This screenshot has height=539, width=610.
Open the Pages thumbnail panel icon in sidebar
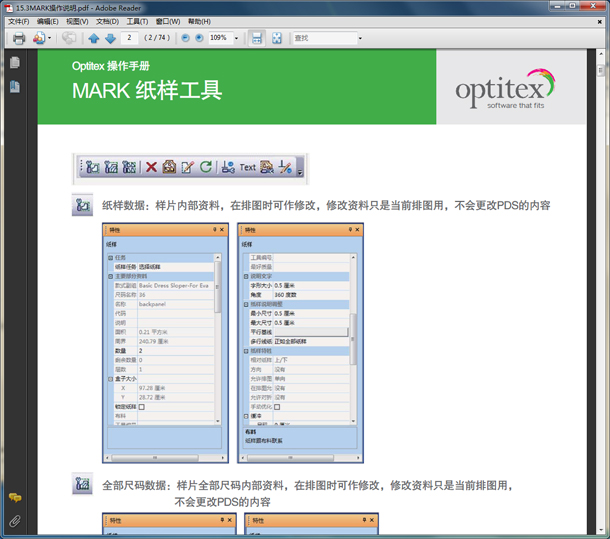15,63
